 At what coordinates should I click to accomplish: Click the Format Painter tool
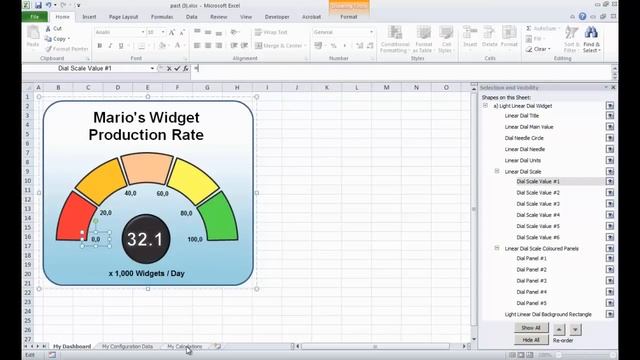coord(67,49)
